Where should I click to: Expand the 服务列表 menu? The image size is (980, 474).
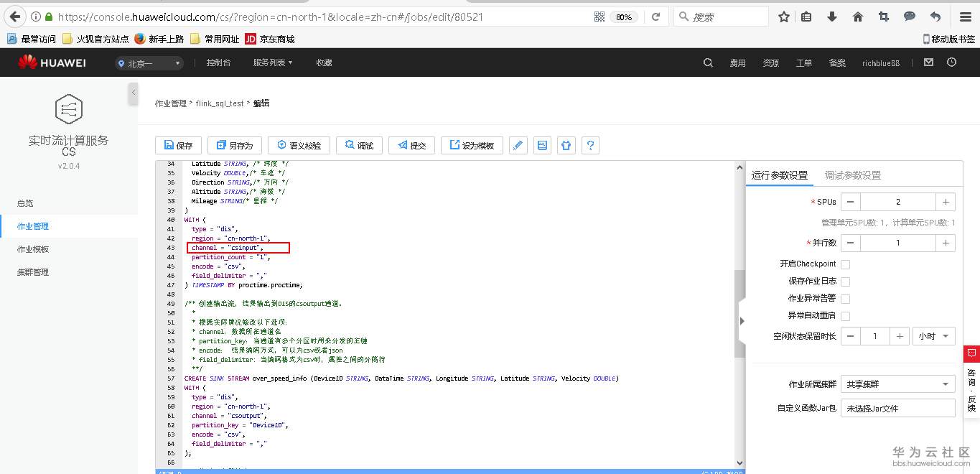point(273,62)
